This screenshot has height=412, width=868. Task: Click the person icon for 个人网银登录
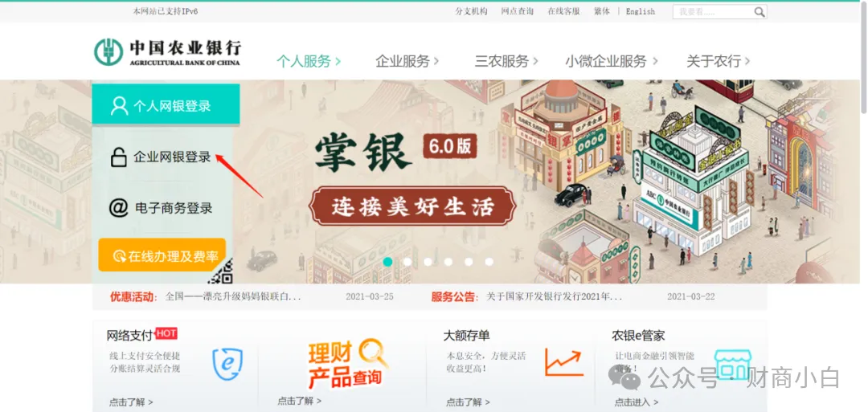pos(119,106)
